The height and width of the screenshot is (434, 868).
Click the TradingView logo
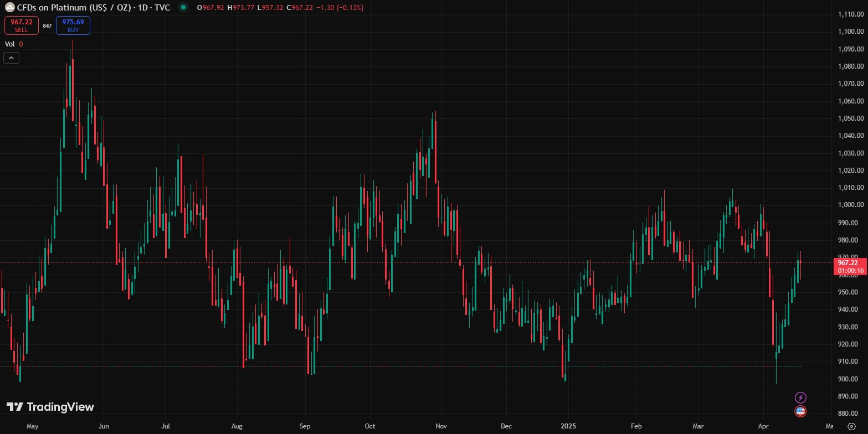click(50, 407)
